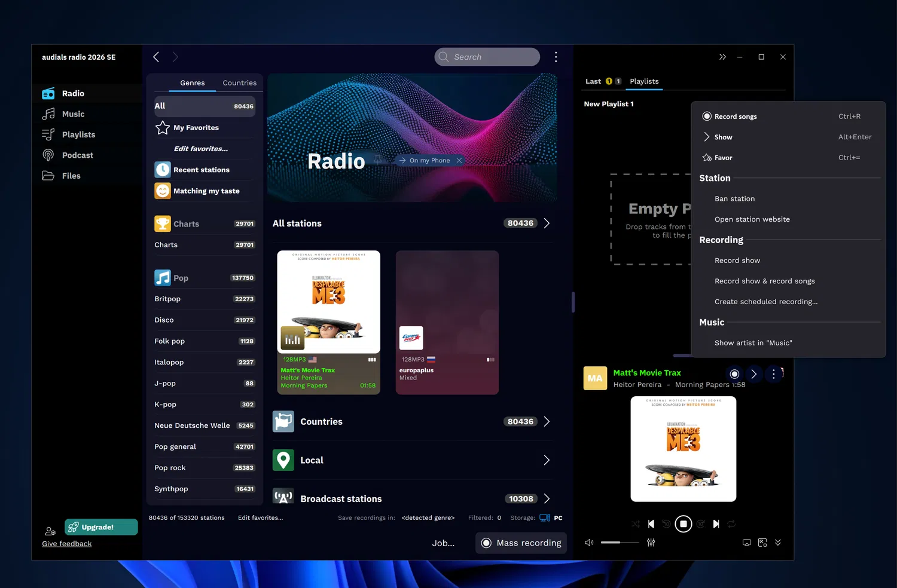This screenshot has height=588, width=897.
Task: Click the PC storage monitor icon
Action: (545, 517)
